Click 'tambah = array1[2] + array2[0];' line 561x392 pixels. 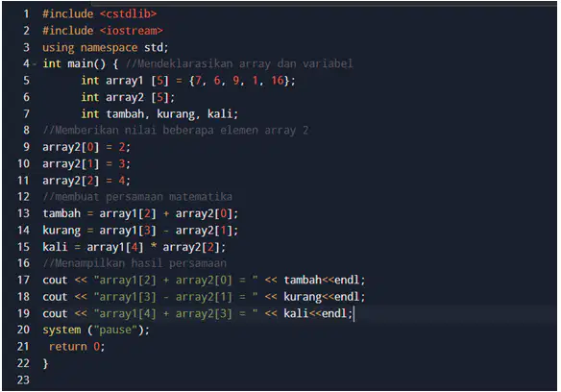pos(140,213)
